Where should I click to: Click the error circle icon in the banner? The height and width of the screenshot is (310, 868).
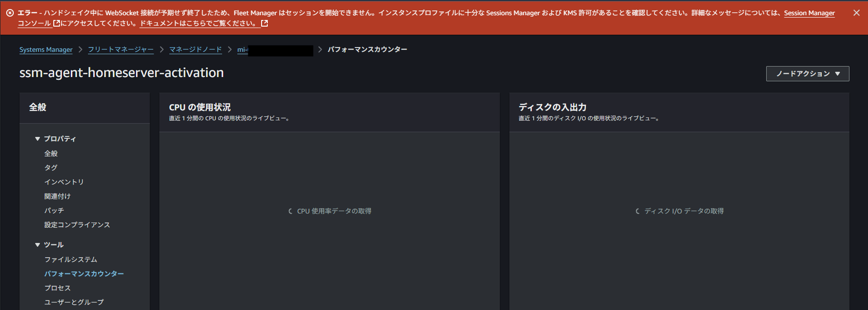pos(10,13)
